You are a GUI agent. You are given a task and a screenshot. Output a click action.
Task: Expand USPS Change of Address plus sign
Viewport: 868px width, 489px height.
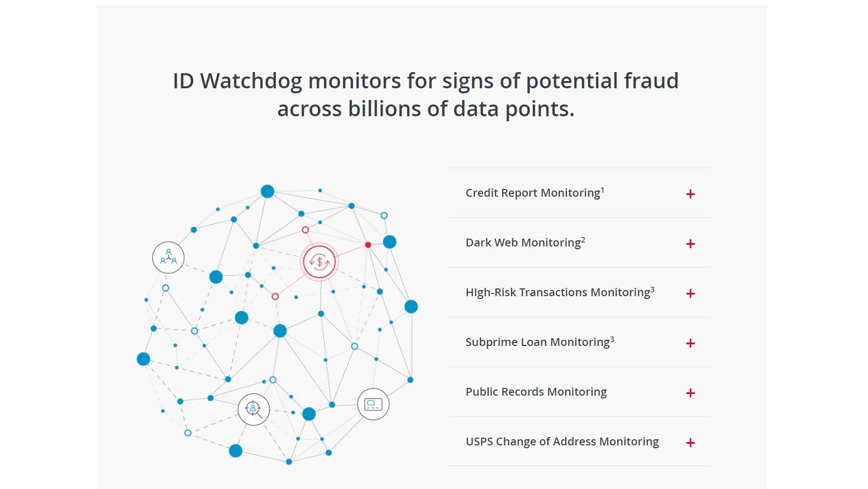coord(690,443)
